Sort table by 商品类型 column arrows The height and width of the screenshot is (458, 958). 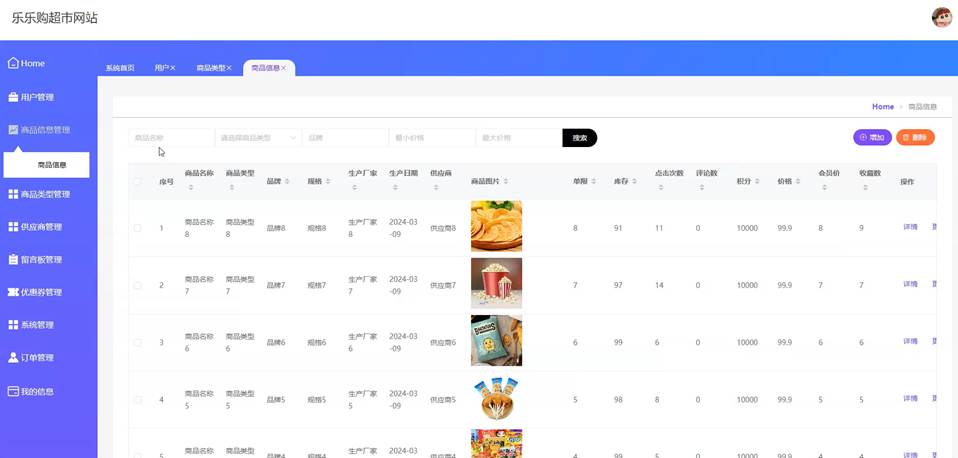[232, 187]
